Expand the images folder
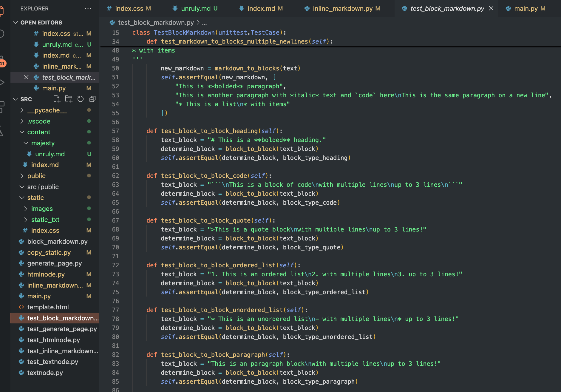This screenshot has height=392, width=561. coord(26,209)
